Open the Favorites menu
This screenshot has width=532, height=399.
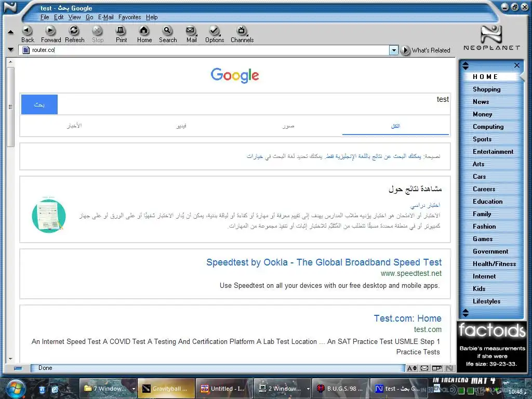click(129, 17)
